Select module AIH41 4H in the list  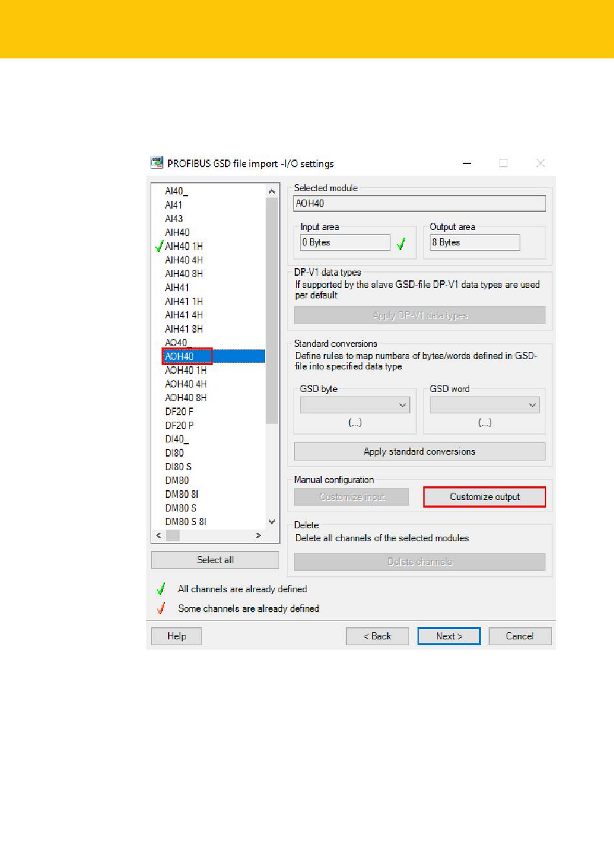(184, 315)
